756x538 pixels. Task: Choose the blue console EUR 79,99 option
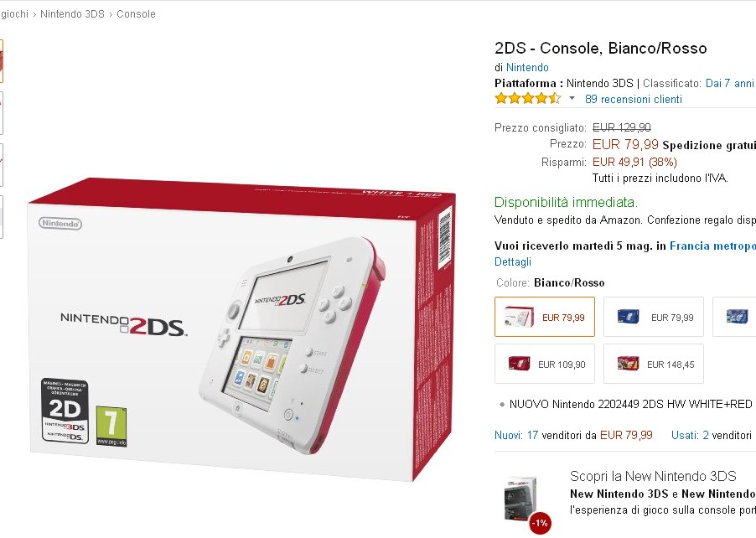coord(653,317)
